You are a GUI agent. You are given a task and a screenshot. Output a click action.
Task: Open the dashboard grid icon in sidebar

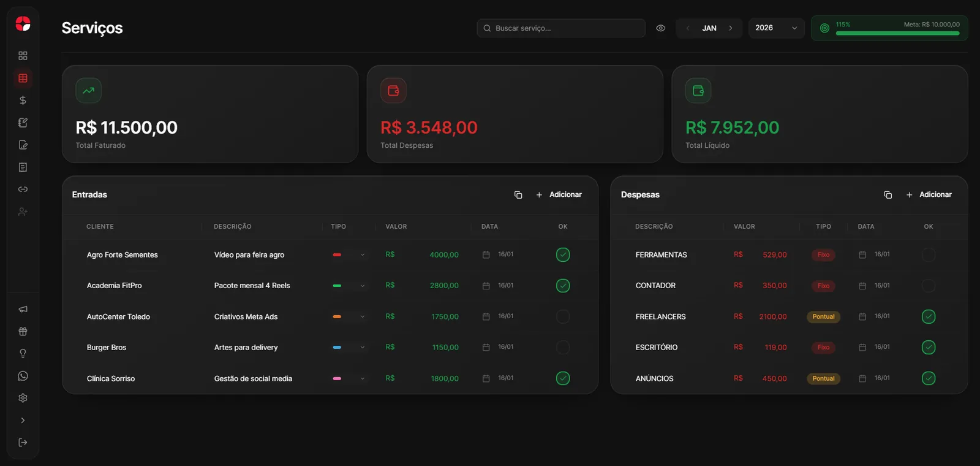point(23,56)
